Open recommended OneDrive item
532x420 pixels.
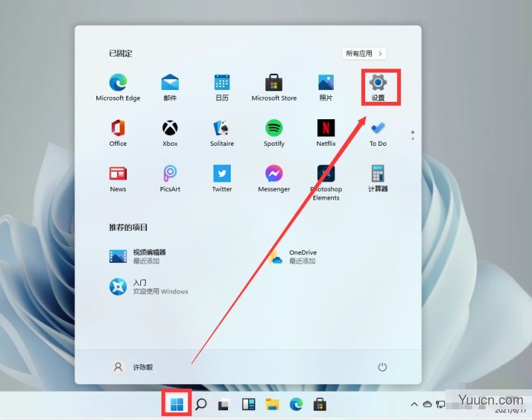tap(293, 256)
